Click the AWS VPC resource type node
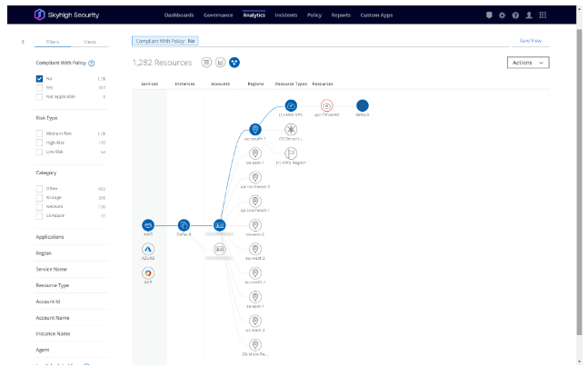The width and height of the screenshot is (588, 376). click(291, 105)
